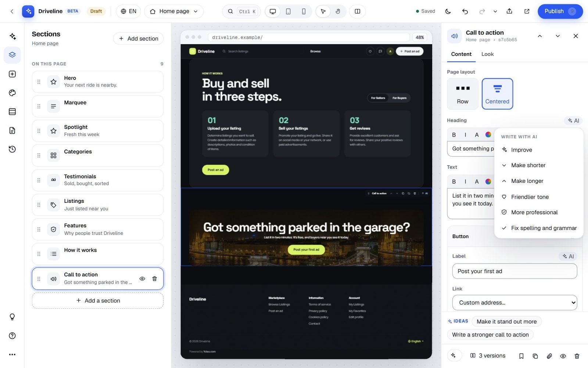Screen dimensions: 588x368
Task: Click the button Label input field
Action: [x=514, y=271]
